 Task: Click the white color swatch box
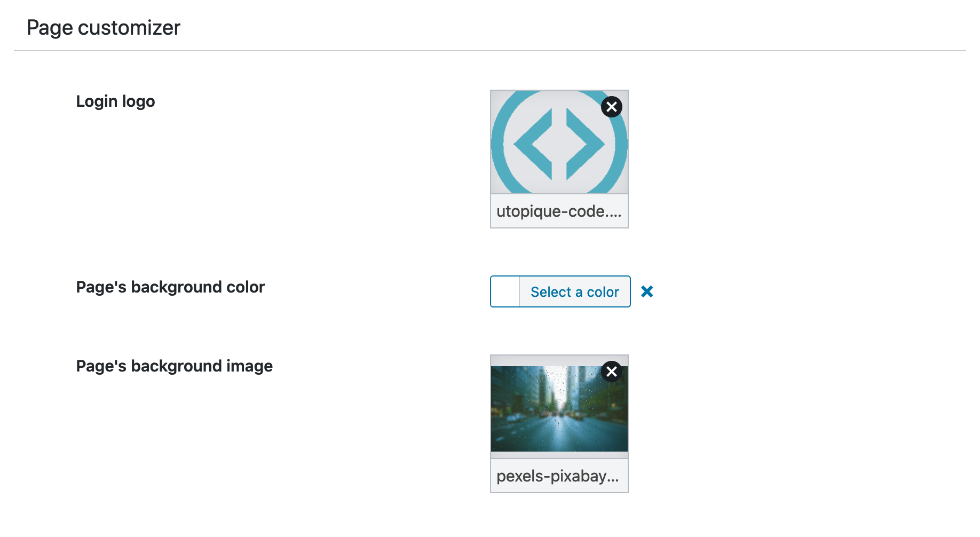504,291
